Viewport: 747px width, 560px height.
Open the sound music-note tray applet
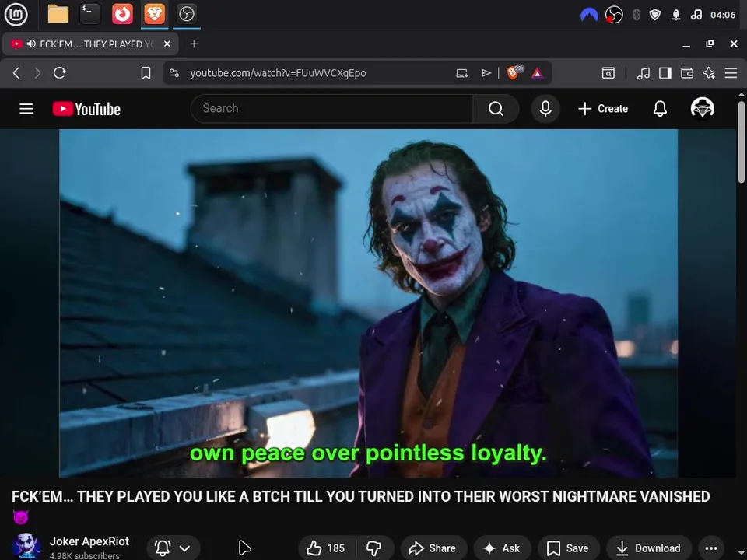point(696,15)
